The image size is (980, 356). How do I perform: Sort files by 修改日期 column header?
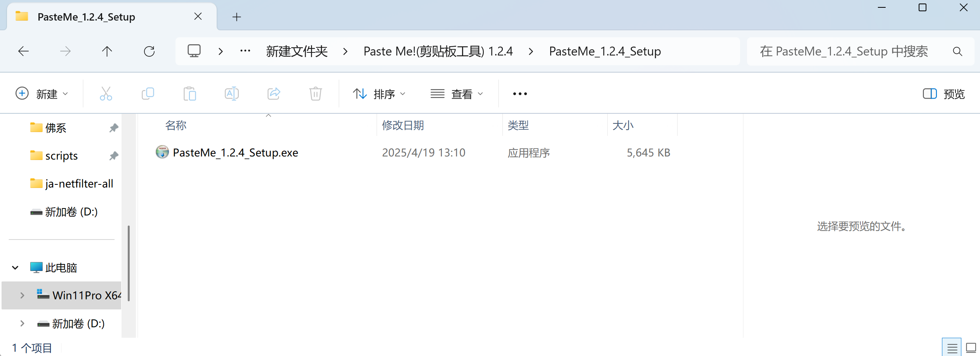[403, 125]
